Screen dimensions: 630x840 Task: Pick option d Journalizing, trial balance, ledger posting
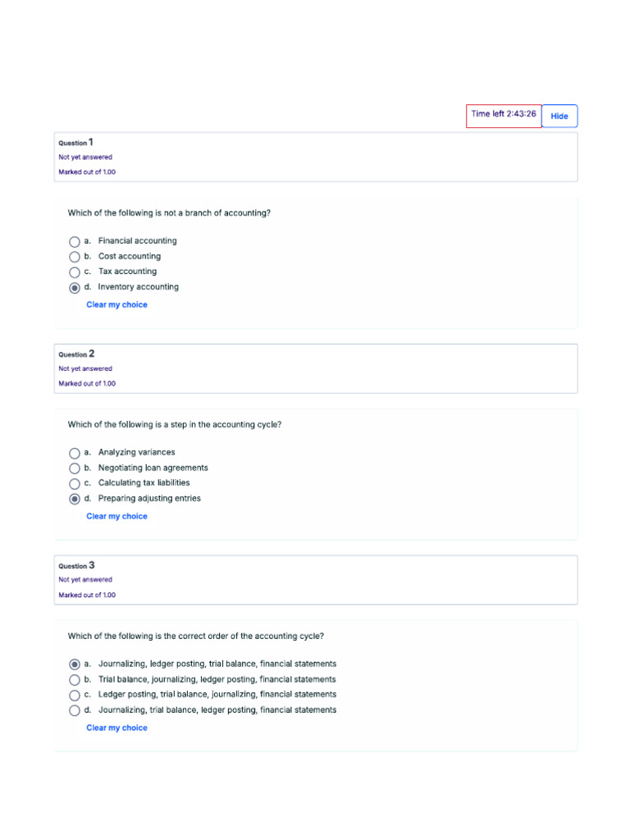pos(75,710)
